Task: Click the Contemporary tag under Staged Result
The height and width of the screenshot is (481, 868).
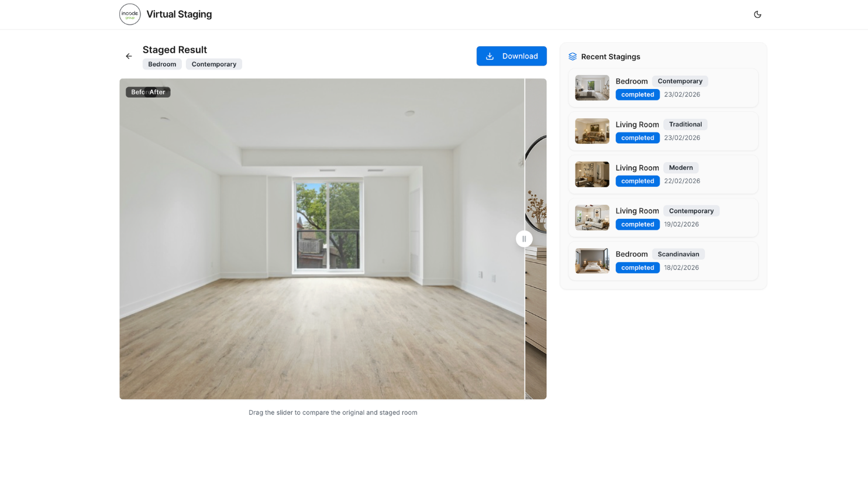Action: point(214,64)
